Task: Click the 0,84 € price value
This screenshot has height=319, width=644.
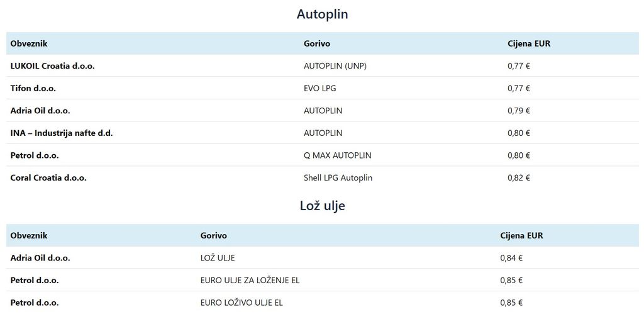Action: point(511,258)
